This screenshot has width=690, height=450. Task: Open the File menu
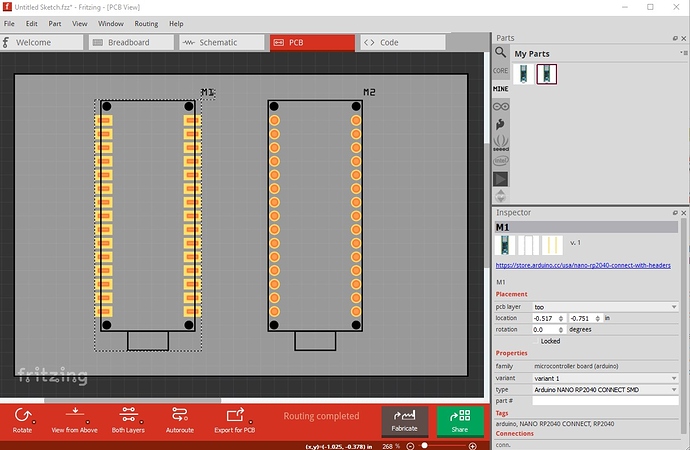pos(9,24)
